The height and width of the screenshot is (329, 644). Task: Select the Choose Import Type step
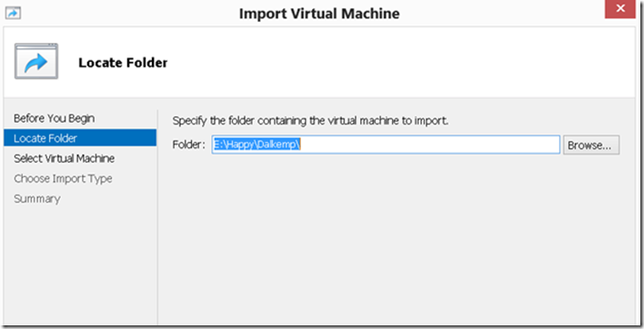click(63, 178)
